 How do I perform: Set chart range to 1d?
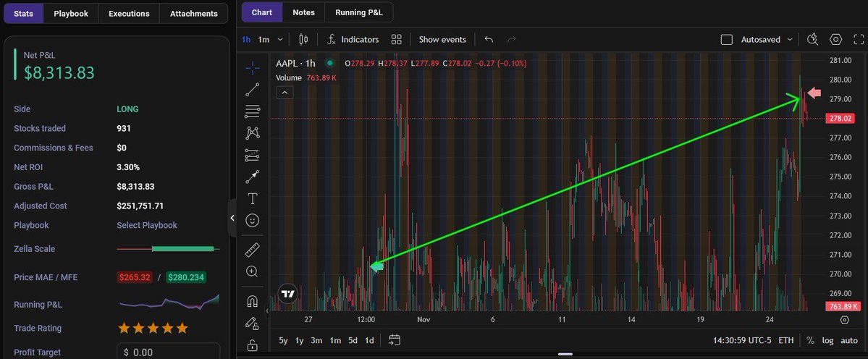[x=369, y=341]
